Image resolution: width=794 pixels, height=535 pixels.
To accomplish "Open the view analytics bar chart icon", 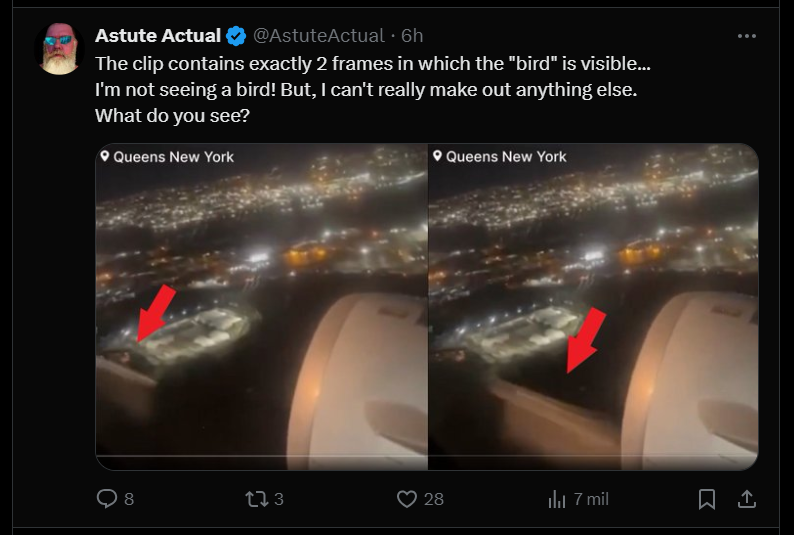I will click(557, 498).
